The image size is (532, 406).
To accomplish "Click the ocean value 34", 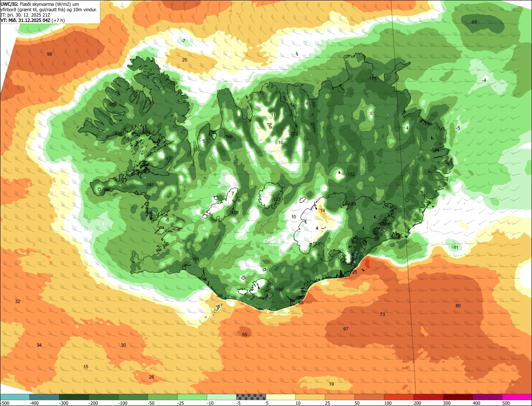I will coord(39,345).
